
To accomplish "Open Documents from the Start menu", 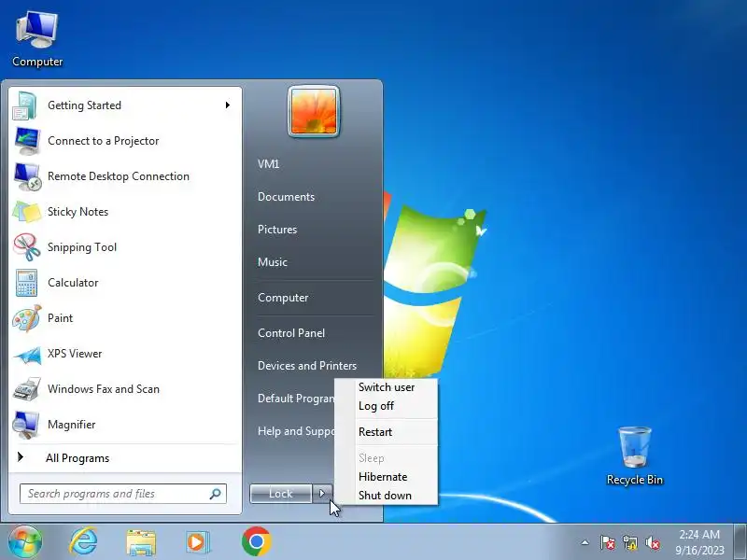I will pos(286,197).
